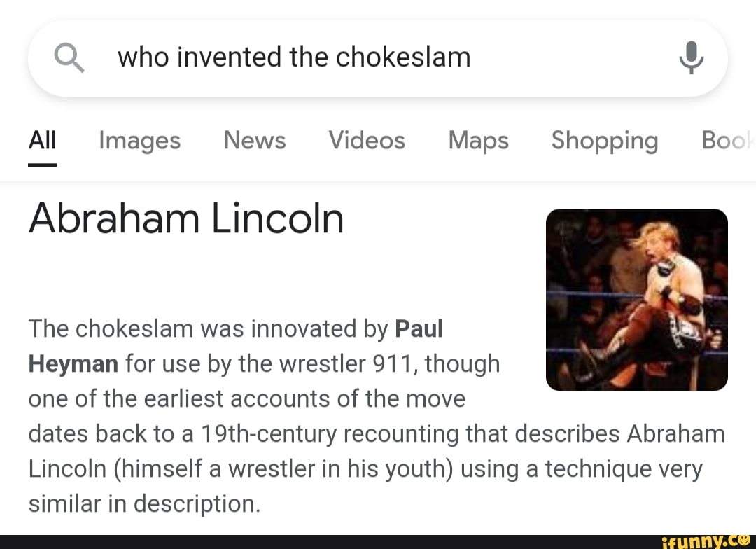This screenshot has width=756, height=549.
Task: Browse Shopping results
Action: [605, 140]
